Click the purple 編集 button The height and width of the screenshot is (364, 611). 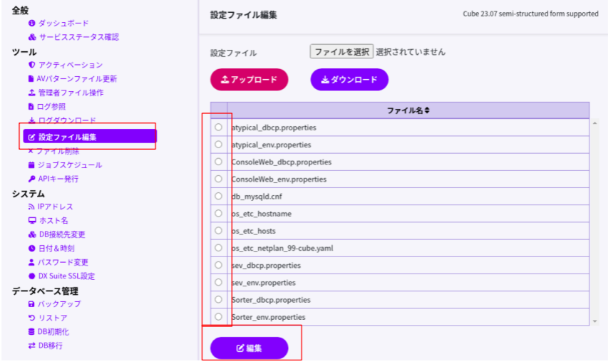pos(249,348)
